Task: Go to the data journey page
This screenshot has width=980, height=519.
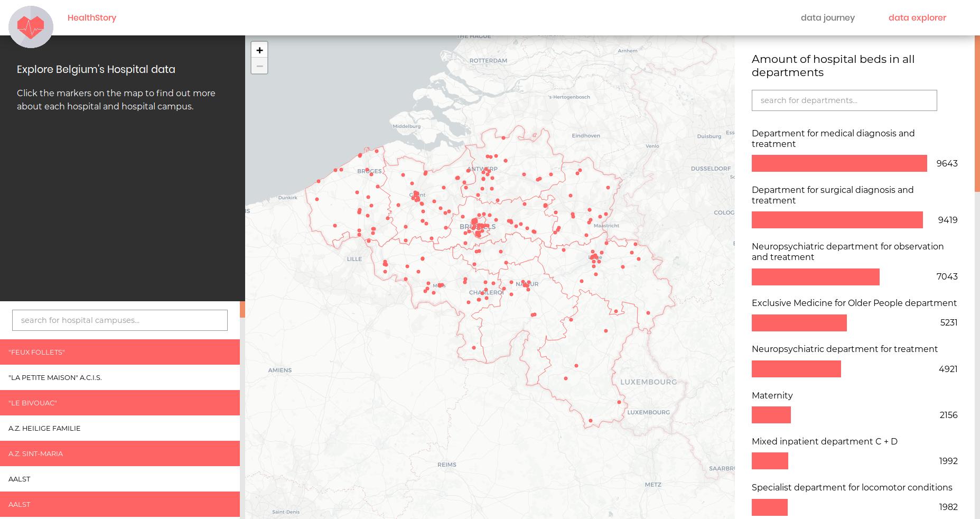Action: (x=828, y=17)
